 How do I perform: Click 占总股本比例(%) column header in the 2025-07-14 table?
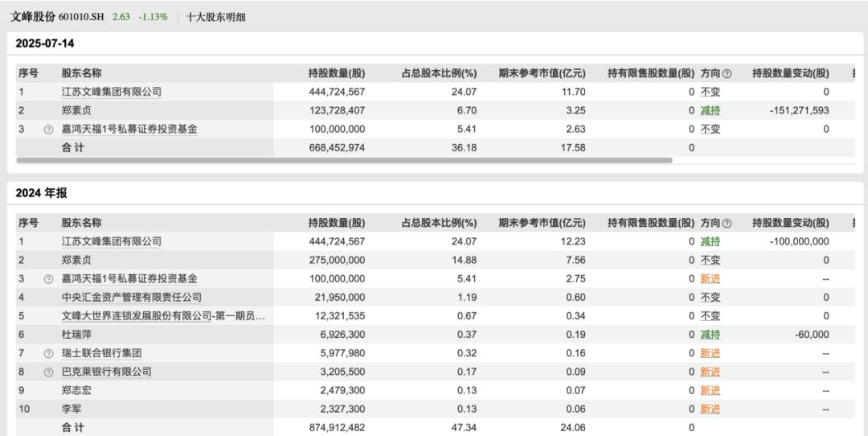tap(439, 74)
